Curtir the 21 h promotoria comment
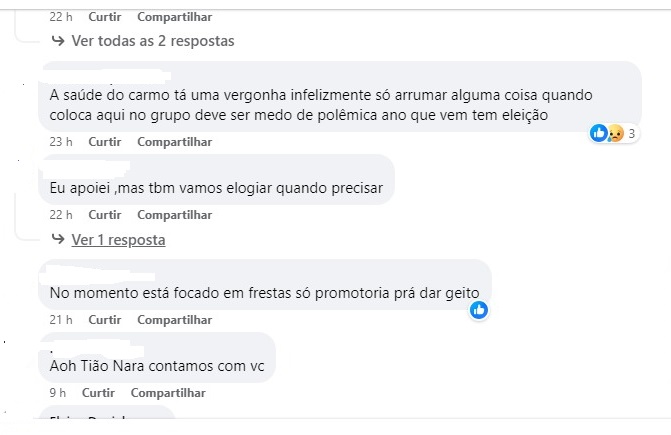The height and width of the screenshot is (435, 671). pos(104,320)
